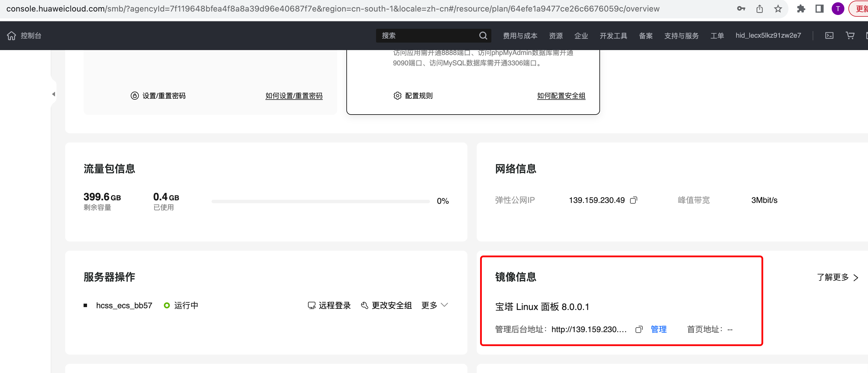Open the shopping cart icon

(850, 36)
